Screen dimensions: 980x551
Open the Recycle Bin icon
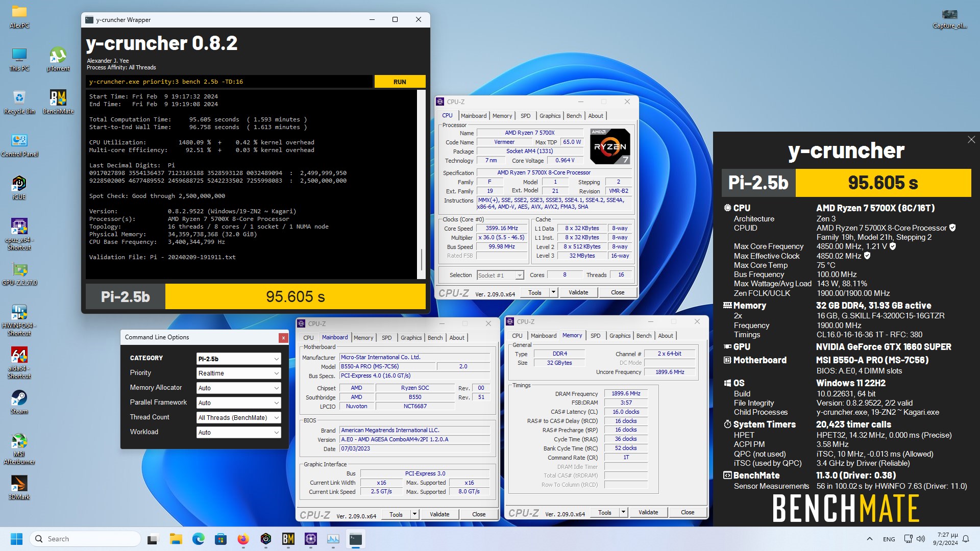(19, 102)
